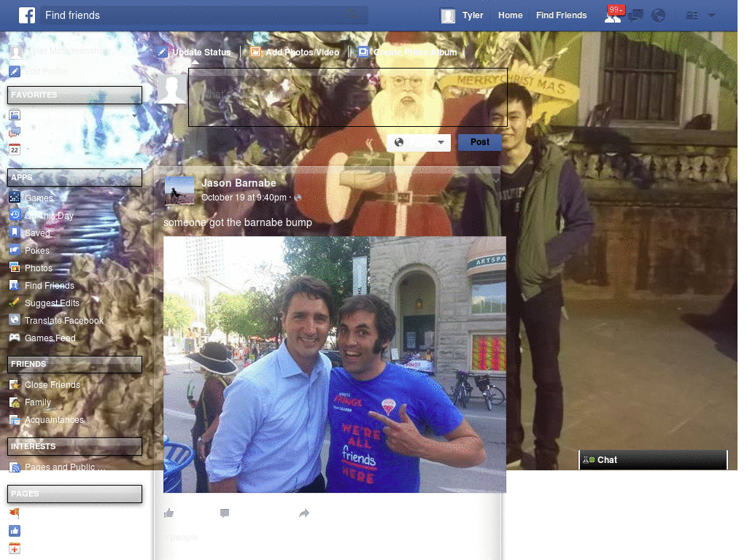Viewport: 747px width, 560px height.
Task: Open the photo in Jason Barnabe's post
Action: [x=334, y=365]
